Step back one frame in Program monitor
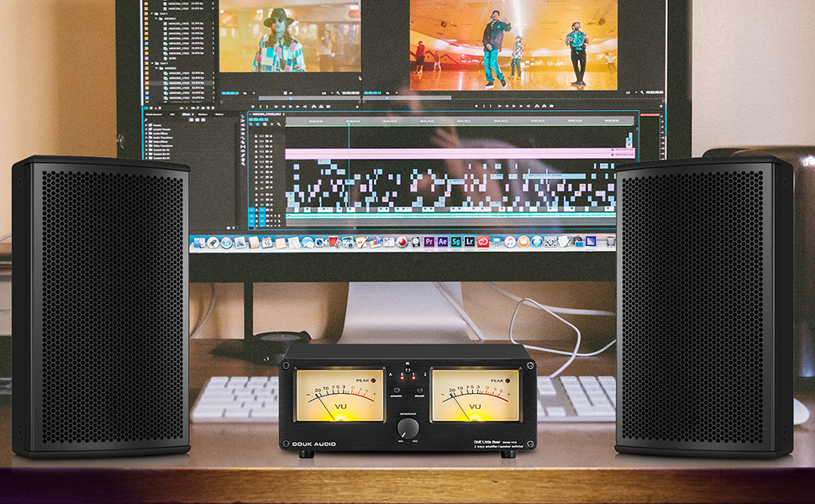 507,106
